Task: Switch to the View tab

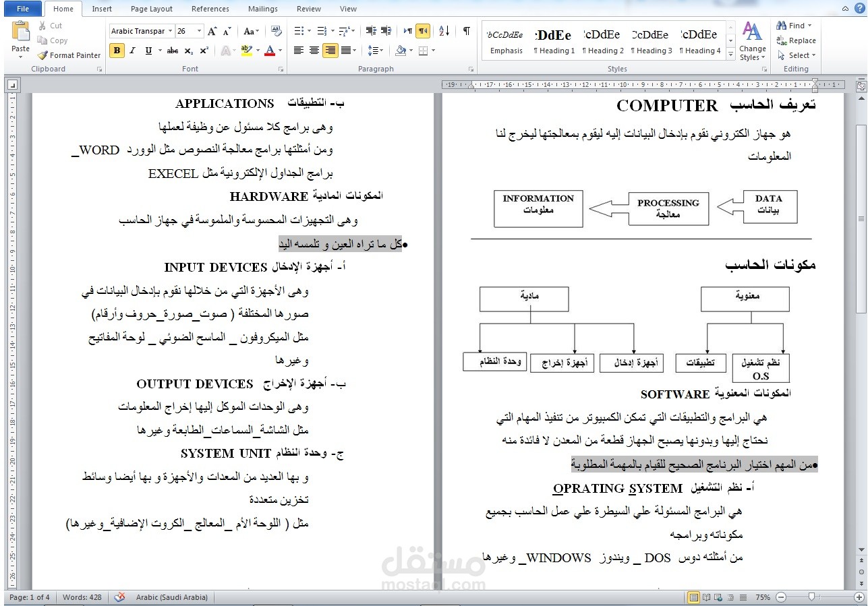Action: 349,9
